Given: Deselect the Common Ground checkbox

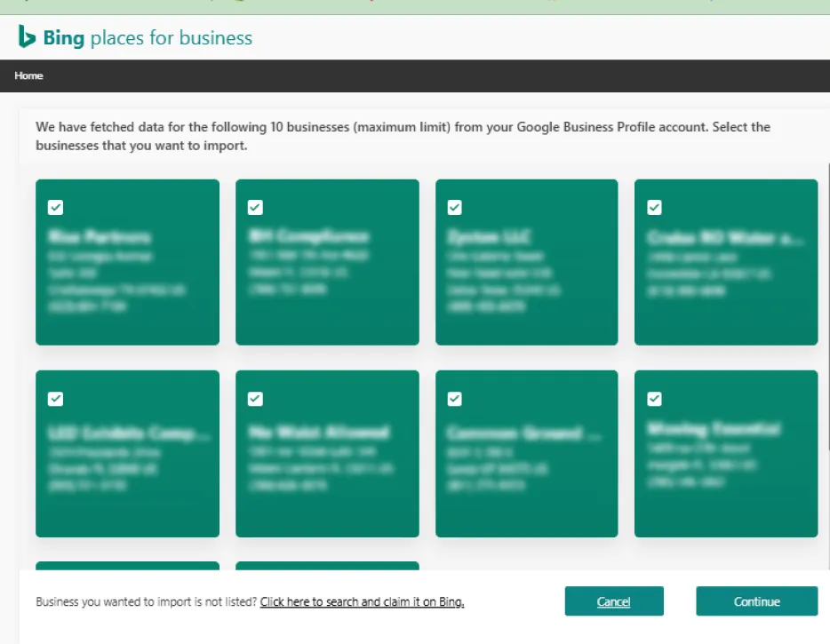Looking at the screenshot, I should coord(455,399).
